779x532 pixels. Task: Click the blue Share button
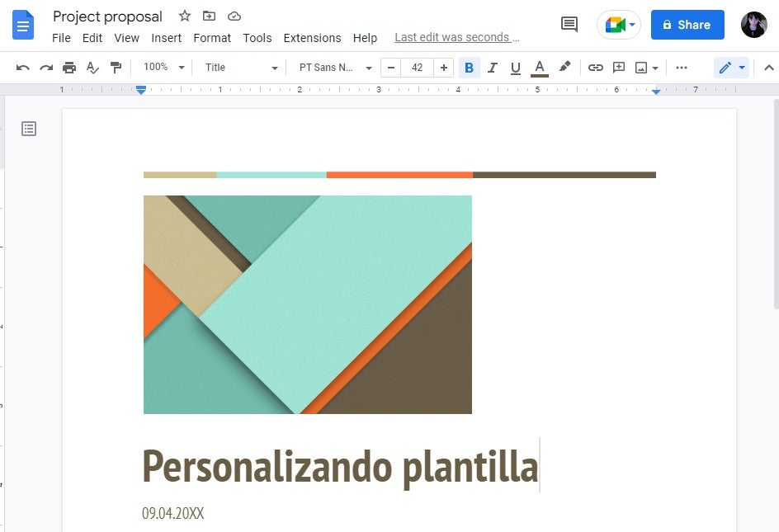[x=687, y=25]
